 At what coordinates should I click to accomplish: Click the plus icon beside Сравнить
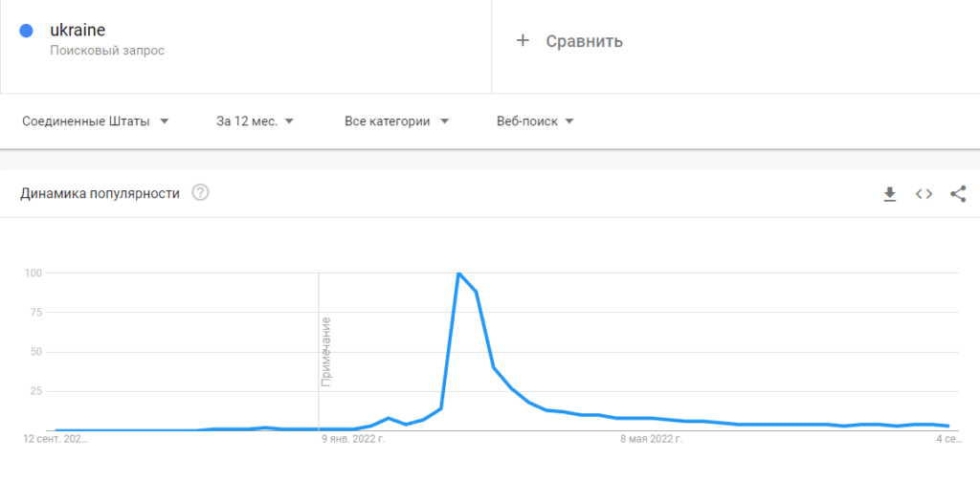523,41
